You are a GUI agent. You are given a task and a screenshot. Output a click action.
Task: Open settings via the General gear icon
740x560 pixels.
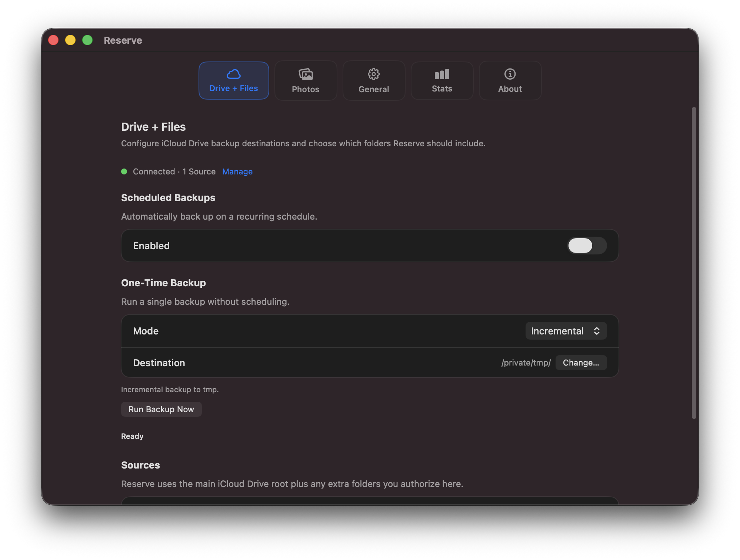tap(373, 74)
